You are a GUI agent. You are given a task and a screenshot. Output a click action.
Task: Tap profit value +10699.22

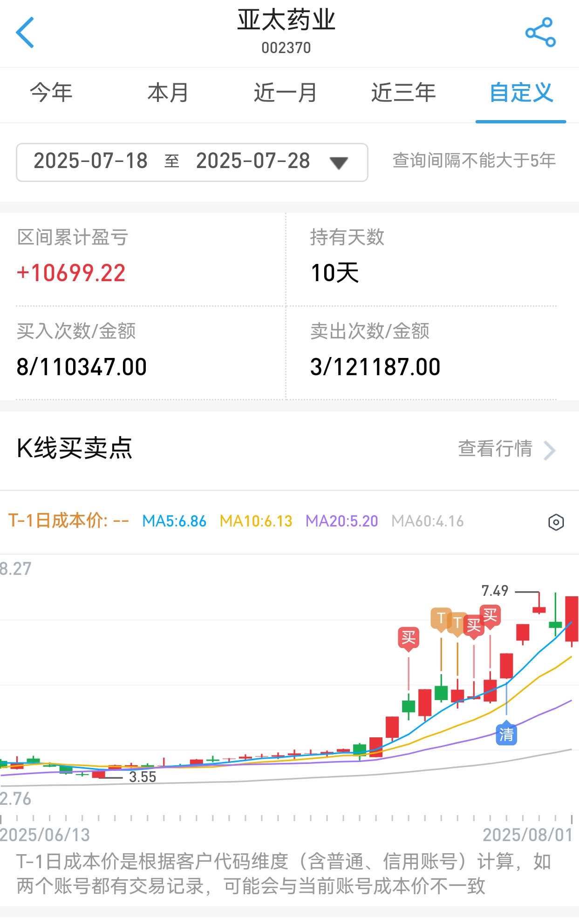(x=71, y=273)
